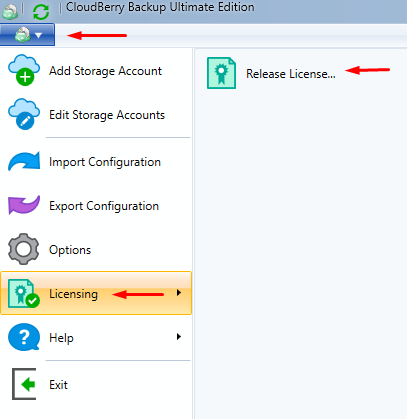The width and height of the screenshot is (407, 419).
Task: Select the Licensing label
Action: click(x=74, y=294)
